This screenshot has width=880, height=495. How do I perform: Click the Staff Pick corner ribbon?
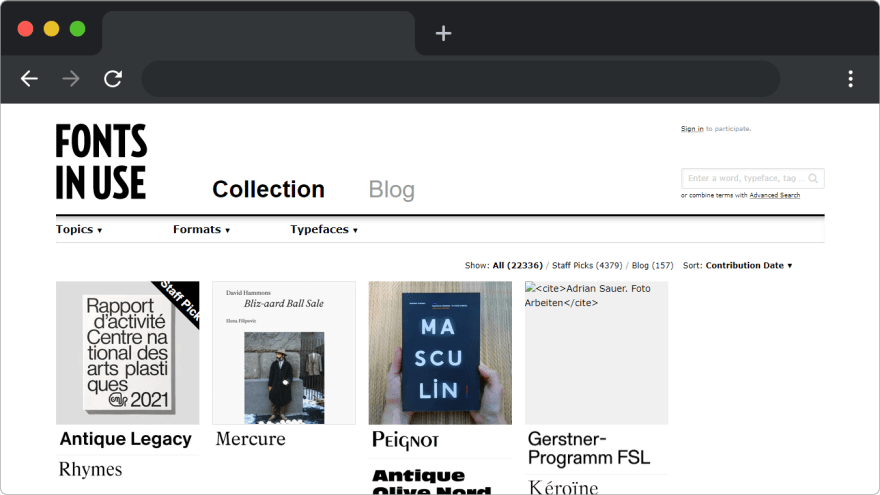[181, 300]
